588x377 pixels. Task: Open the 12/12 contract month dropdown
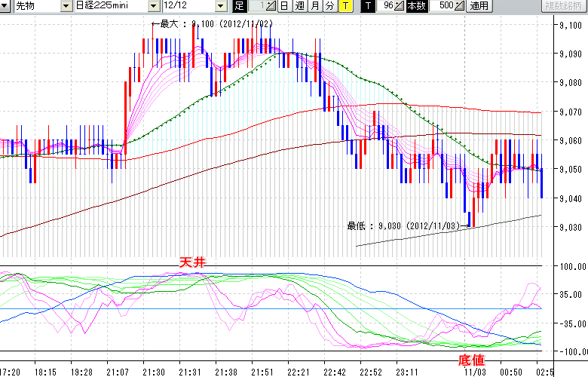pos(220,6)
